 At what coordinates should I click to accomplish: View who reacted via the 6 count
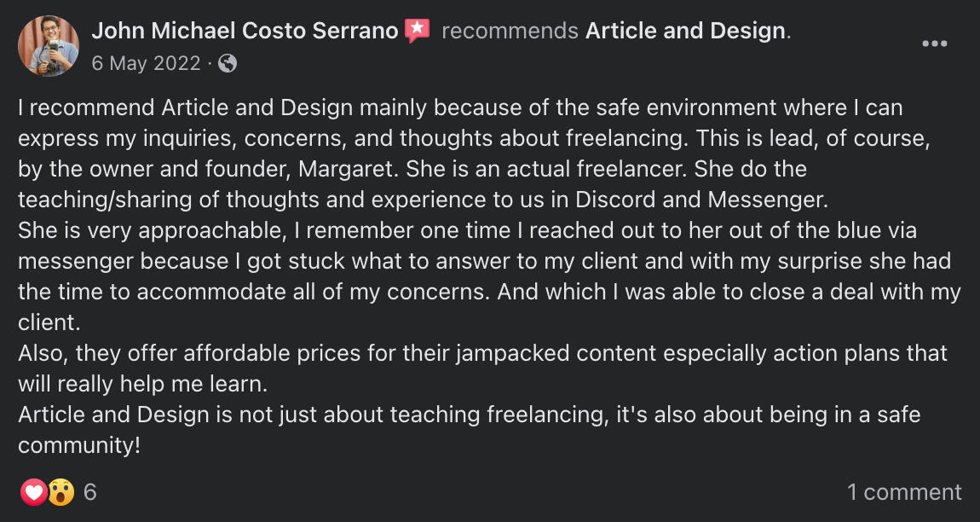click(90, 492)
